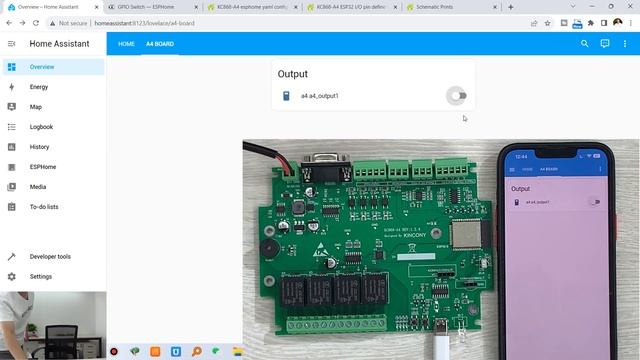Screen dimensions: 640x360
Task: Collapse the Home Assistant sidebar menu
Action: (11, 44)
